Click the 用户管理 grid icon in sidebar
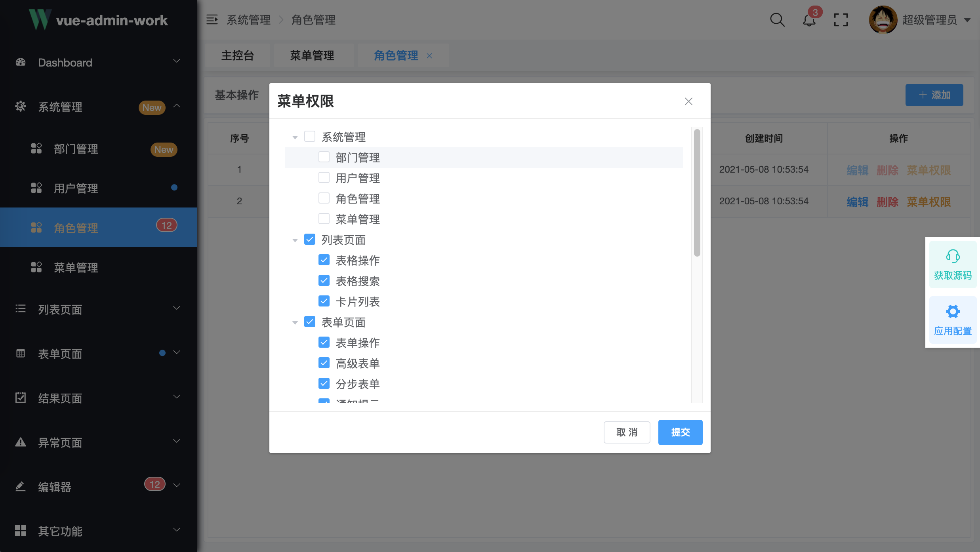 (x=36, y=188)
